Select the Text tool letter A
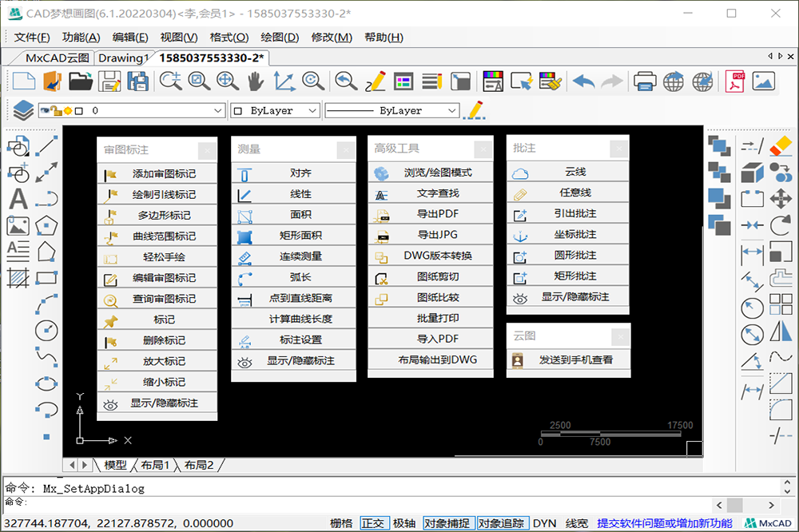 pos(18,198)
